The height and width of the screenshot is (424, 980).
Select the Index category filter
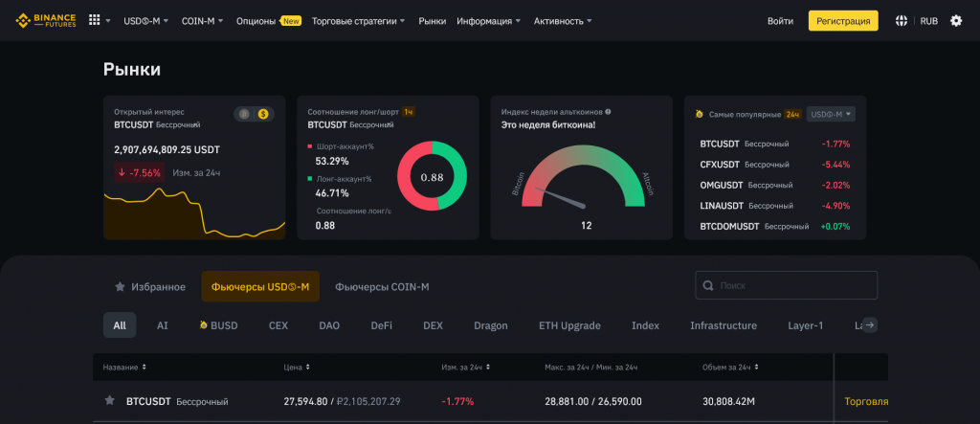[x=645, y=325]
